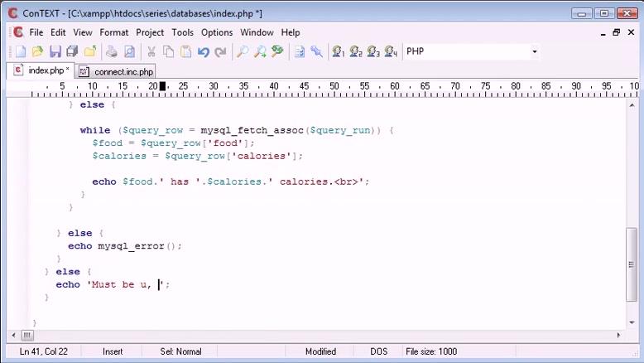Open the View menu
Viewport: 644px width, 363px height.
(83, 32)
